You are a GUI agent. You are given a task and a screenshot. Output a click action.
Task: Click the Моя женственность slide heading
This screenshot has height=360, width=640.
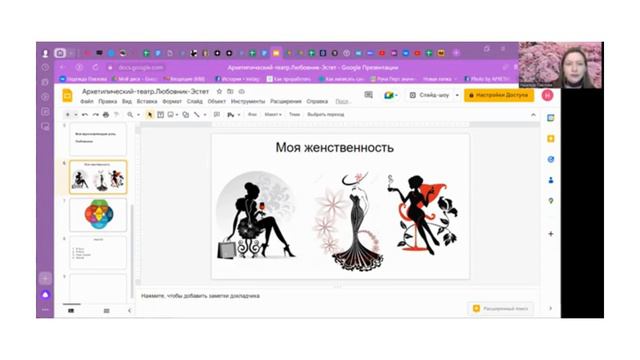click(335, 147)
